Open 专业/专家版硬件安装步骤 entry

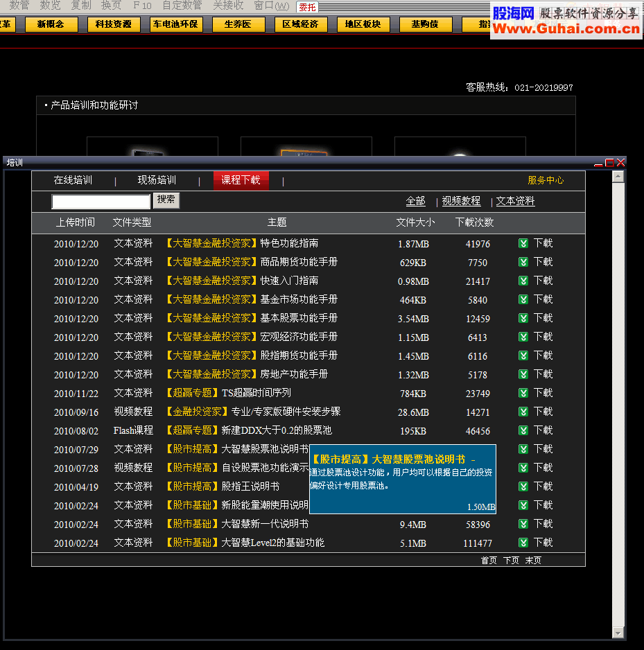tap(253, 412)
